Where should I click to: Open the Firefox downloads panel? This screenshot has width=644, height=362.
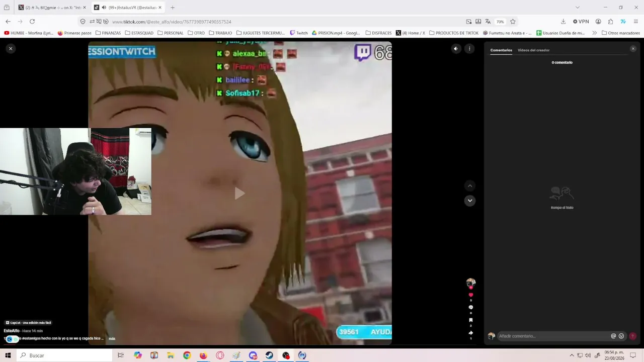coord(563,22)
